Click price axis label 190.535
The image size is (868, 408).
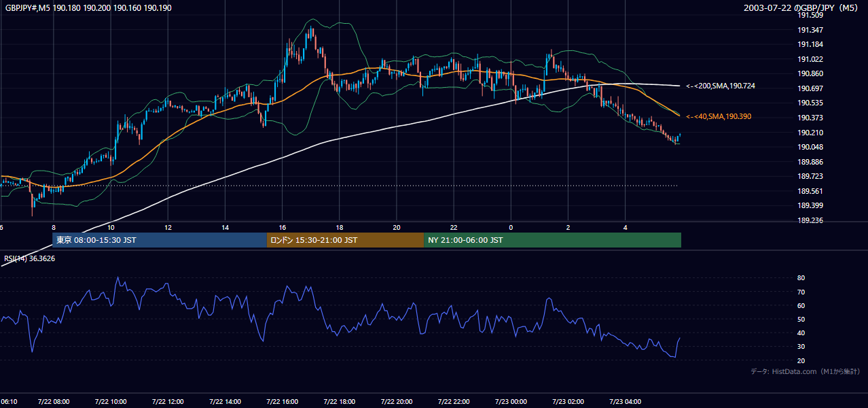(x=811, y=103)
